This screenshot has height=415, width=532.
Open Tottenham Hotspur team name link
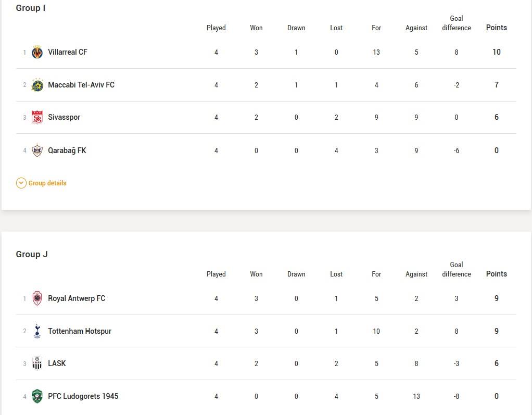80,331
